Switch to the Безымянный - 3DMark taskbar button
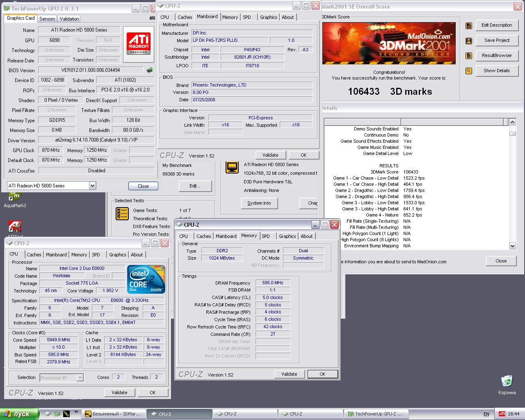The height and width of the screenshot is (420, 525). coord(114,414)
